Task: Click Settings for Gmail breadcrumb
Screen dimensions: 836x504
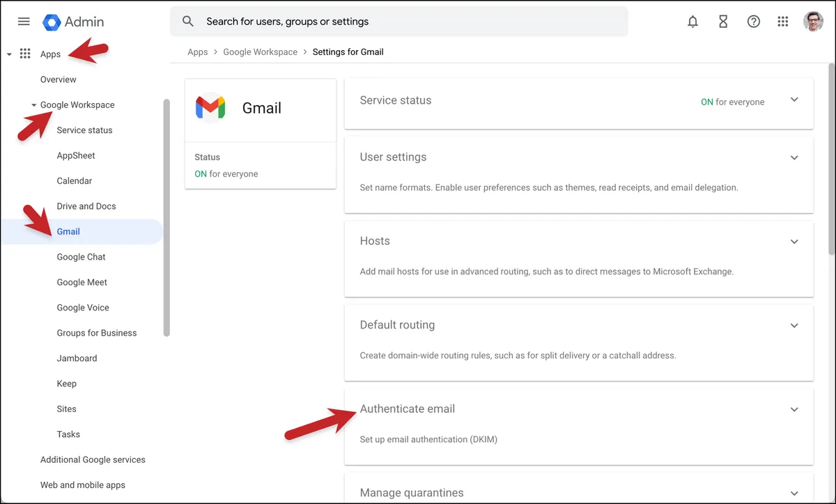Action: (x=348, y=52)
